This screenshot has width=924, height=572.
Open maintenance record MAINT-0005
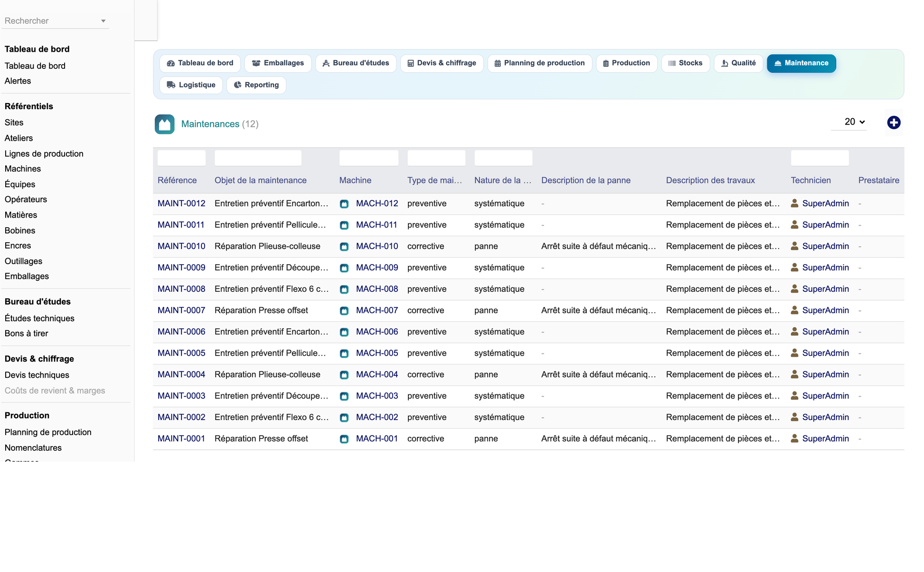[x=181, y=353]
